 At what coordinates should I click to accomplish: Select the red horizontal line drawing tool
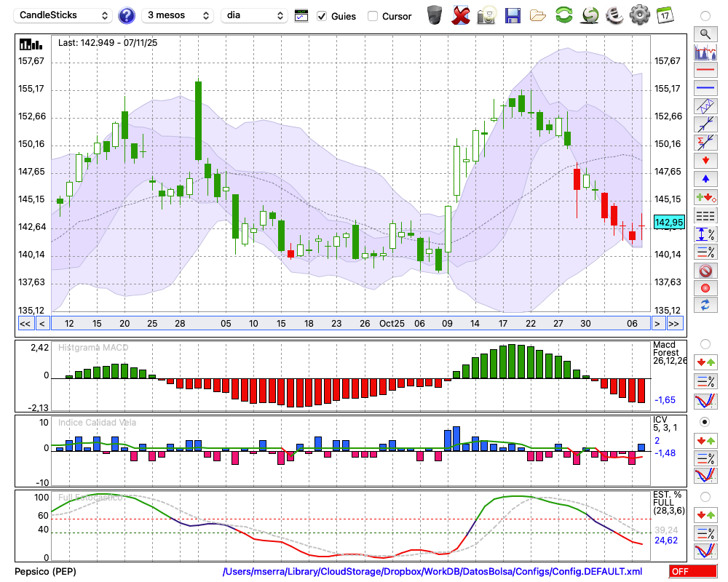705,71
